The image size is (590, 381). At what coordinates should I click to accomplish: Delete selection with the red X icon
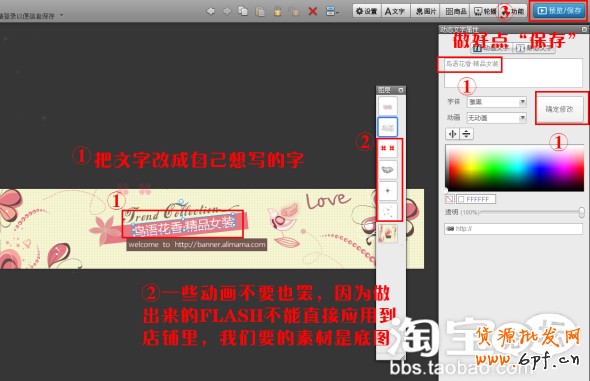312,11
